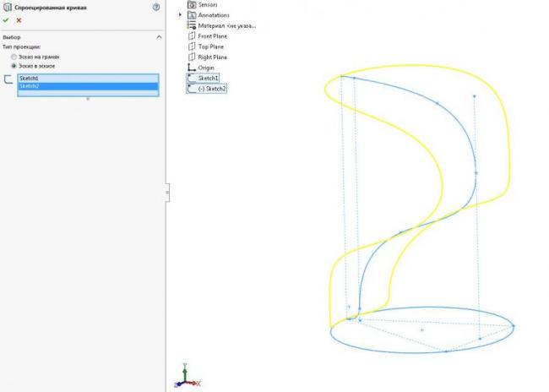Viewport: 549px width, 392px height.
Task: Click the Sensors tree item
Action: click(x=208, y=5)
